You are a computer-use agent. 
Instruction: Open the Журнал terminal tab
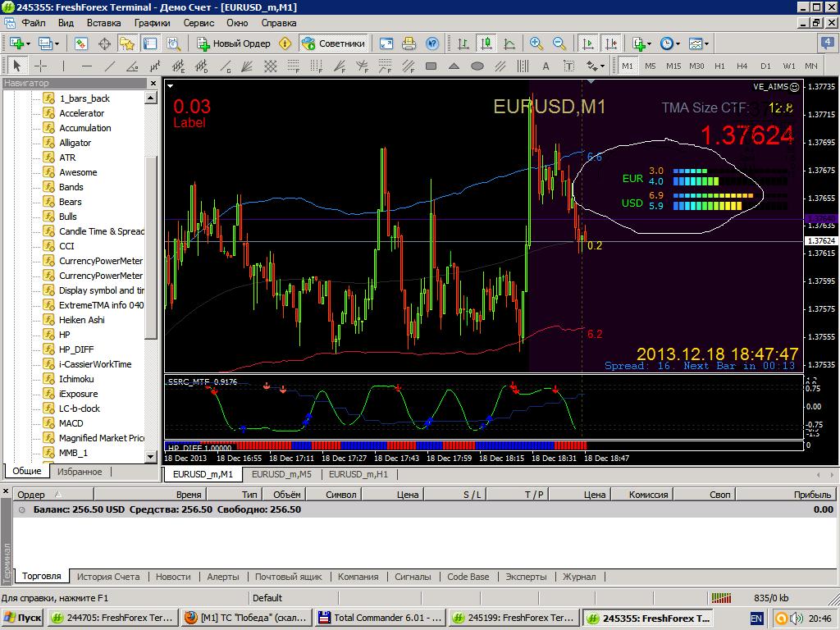(579, 577)
